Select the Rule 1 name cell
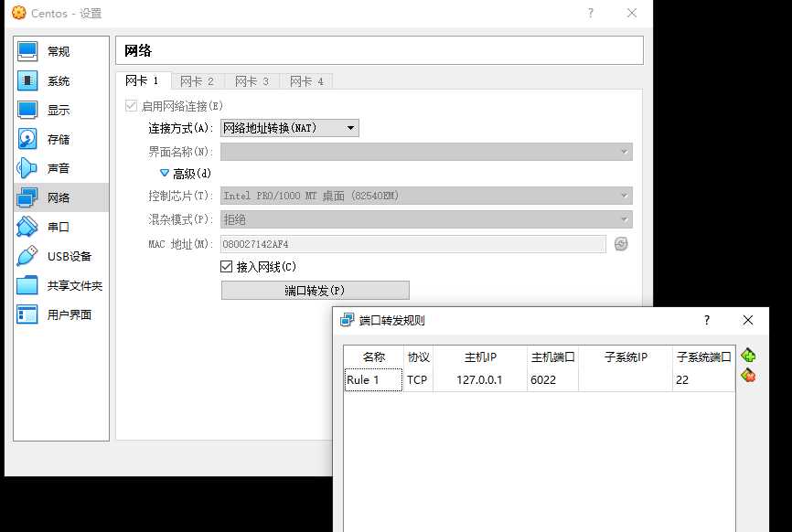 373,379
